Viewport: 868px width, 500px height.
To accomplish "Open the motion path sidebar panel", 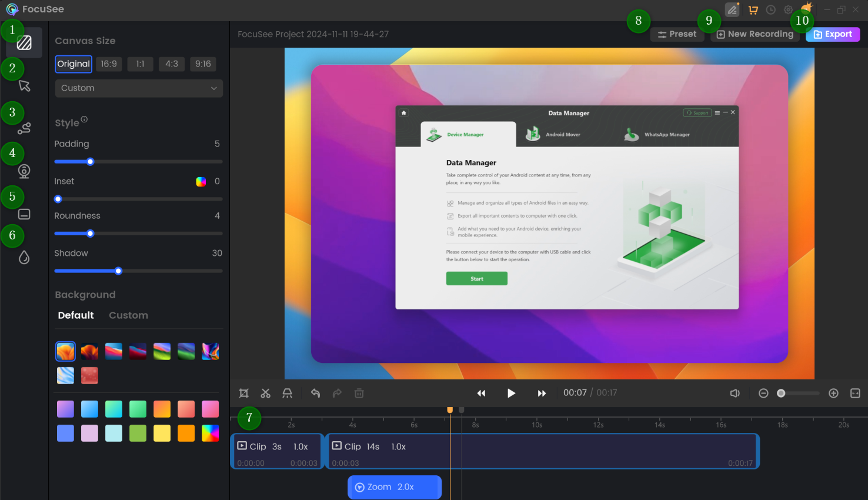I will point(24,128).
